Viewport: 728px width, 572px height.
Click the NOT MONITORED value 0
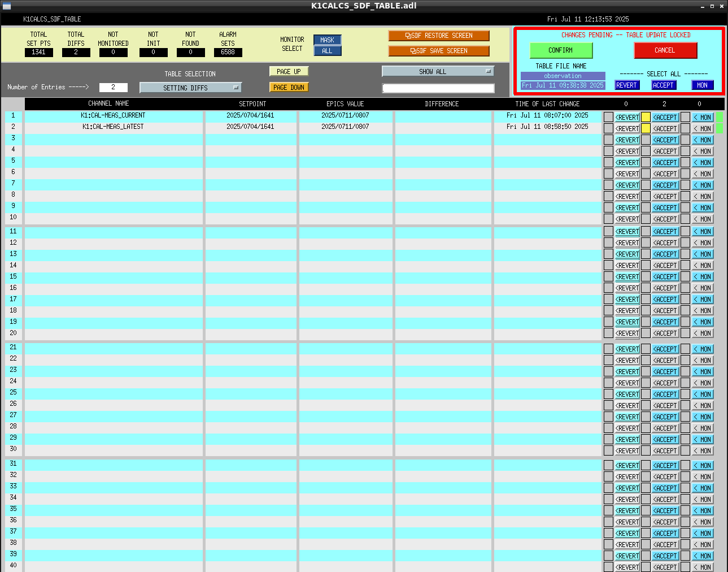pyautogui.click(x=113, y=52)
